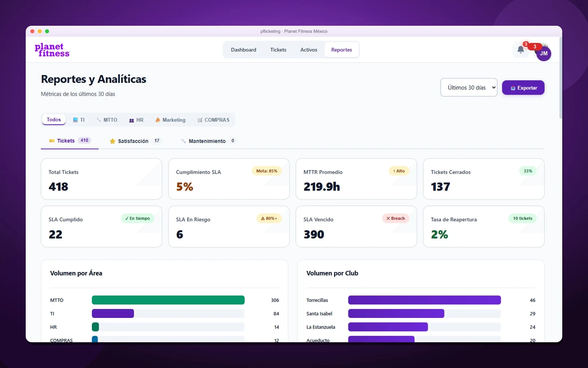Click the Reportes y Analíticas heading

[x=94, y=79]
